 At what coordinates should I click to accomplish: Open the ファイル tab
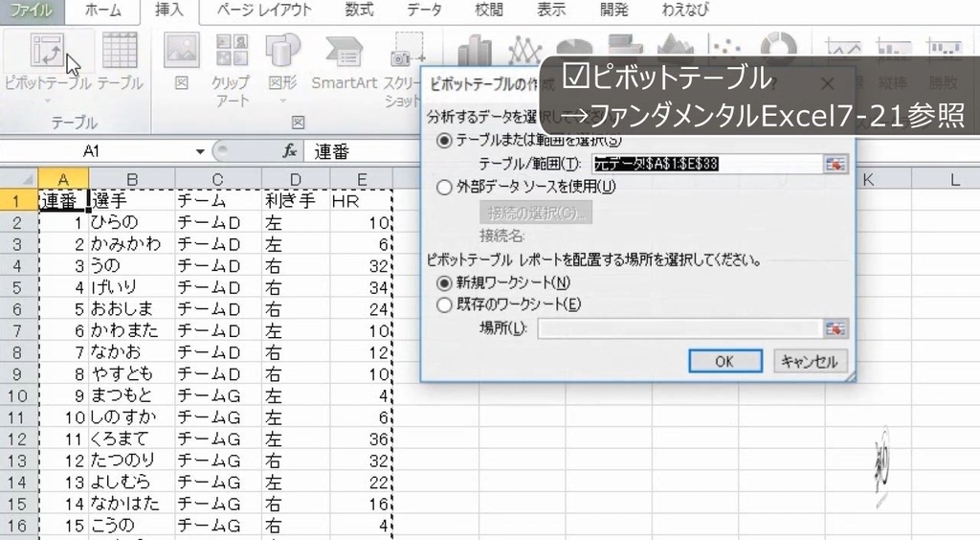pyautogui.click(x=30, y=11)
